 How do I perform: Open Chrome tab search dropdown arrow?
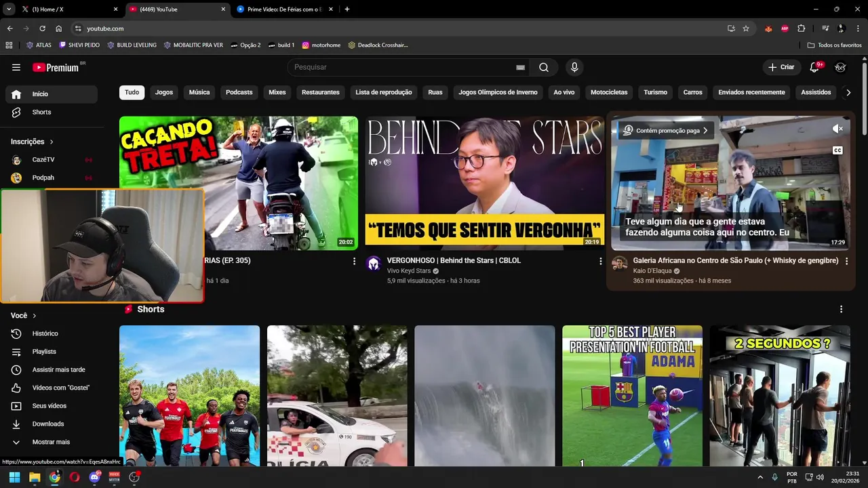[9, 9]
